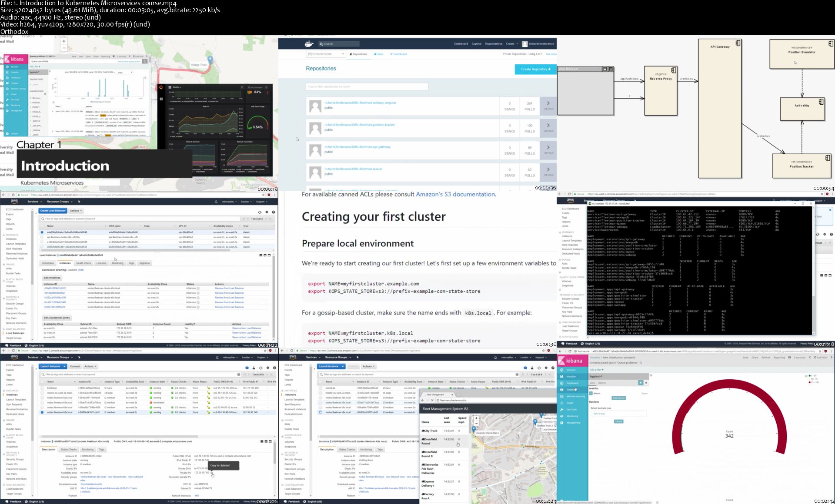Click the Create Load Balancer button
Image resolution: width=835 pixels, height=504 pixels.
pyautogui.click(x=53, y=211)
